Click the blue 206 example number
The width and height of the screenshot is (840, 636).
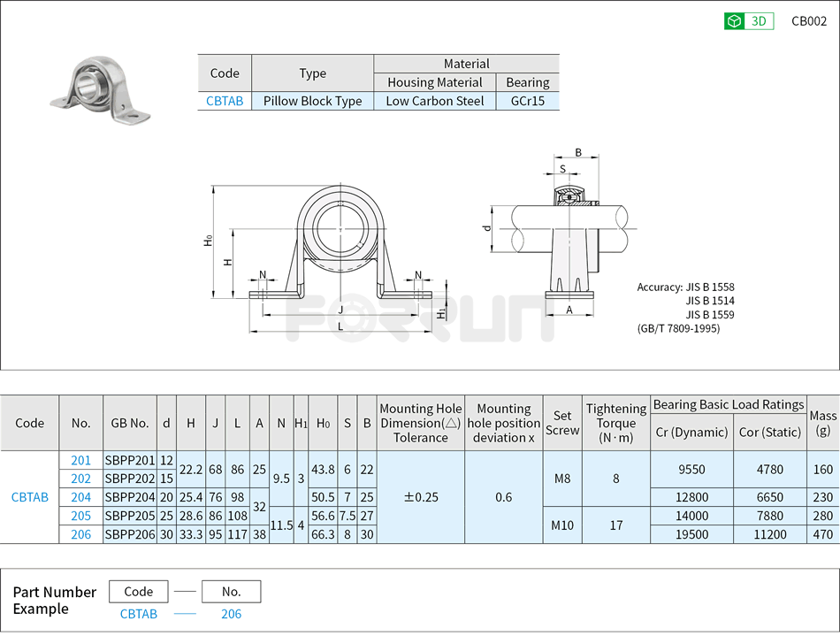click(232, 614)
